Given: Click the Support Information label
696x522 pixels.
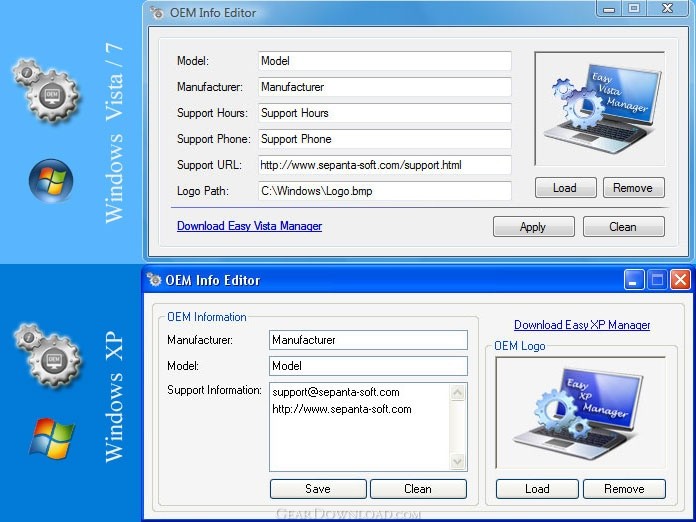Looking at the screenshot, I should click(214, 390).
